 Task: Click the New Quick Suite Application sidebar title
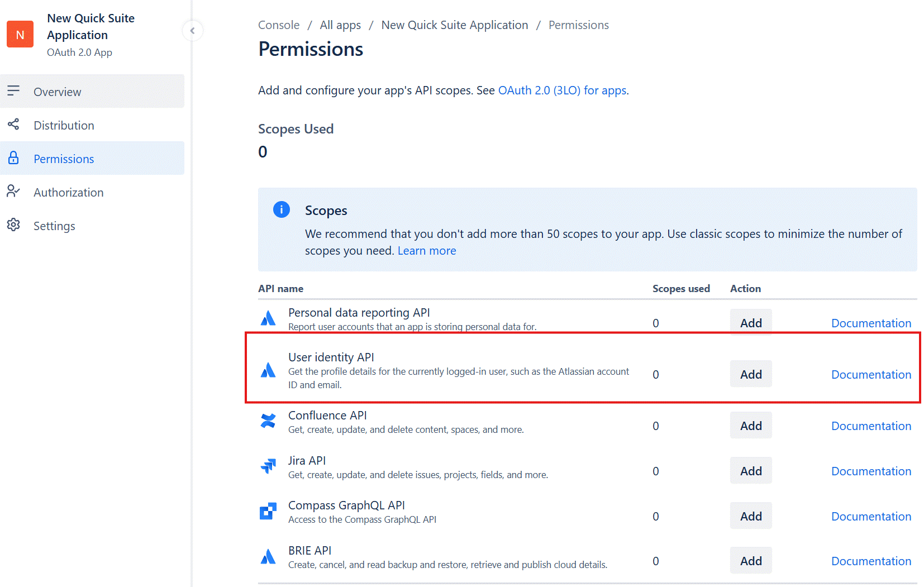coord(91,27)
